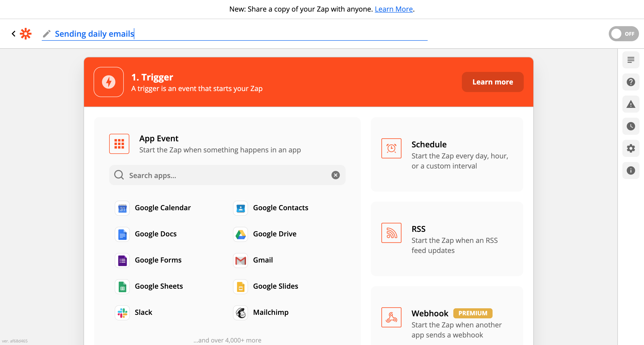644x345 pixels.
Task: Click the Mailchimp app icon
Action: tap(241, 312)
